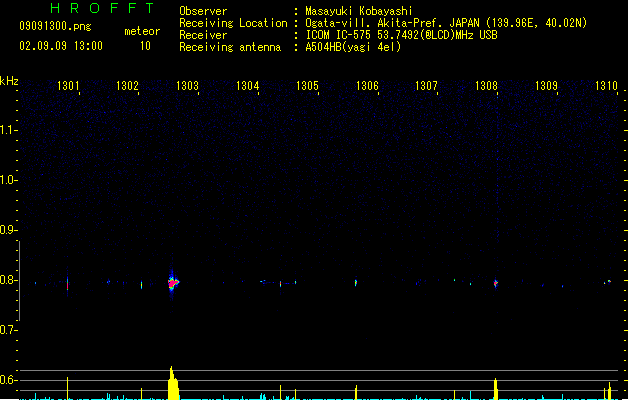Click the date stamp 02.09.09 13:00
This screenshot has width=629, height=400.
(x=61, y=46)
